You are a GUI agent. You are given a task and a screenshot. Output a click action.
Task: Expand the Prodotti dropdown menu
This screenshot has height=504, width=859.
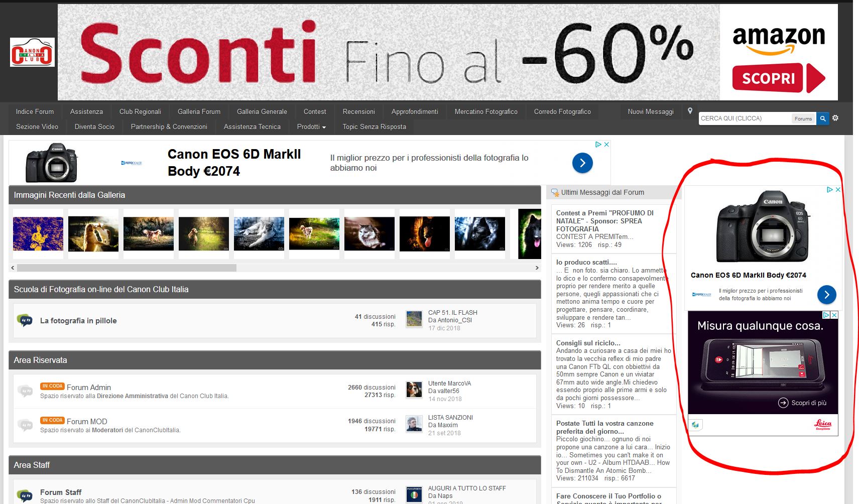click(x=311, y=127)
